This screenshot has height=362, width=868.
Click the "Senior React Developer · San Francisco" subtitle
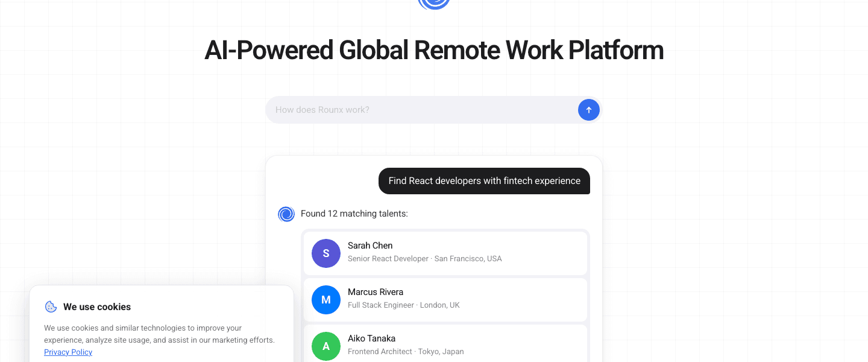tap(425, 259)
